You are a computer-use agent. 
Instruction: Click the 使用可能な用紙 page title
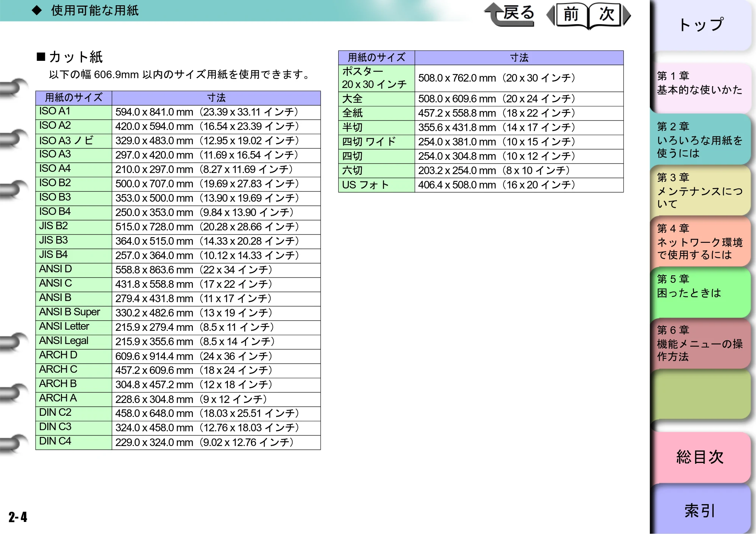[95, 11]
